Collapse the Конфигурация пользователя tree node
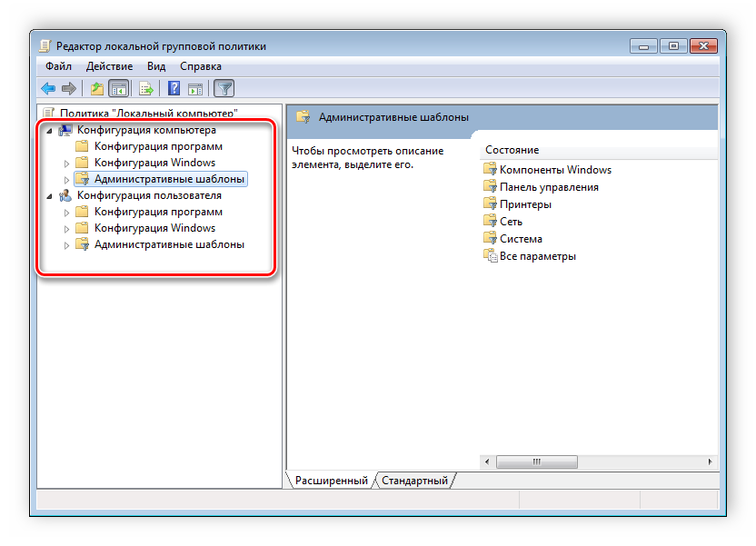This screenshot has height=546, width=756. (48, 196)
